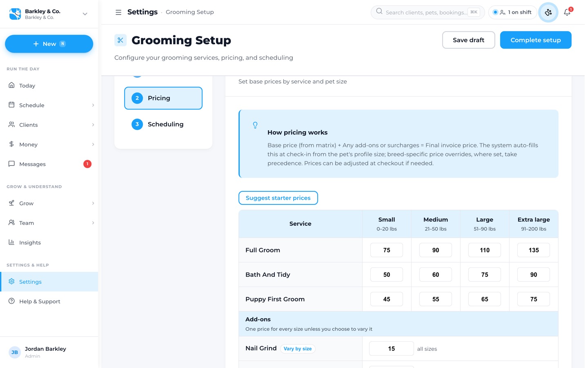Go to the Scheduling setup step
Screen dimensions: 588x368
pyautogui.click(x=163, y=124)
